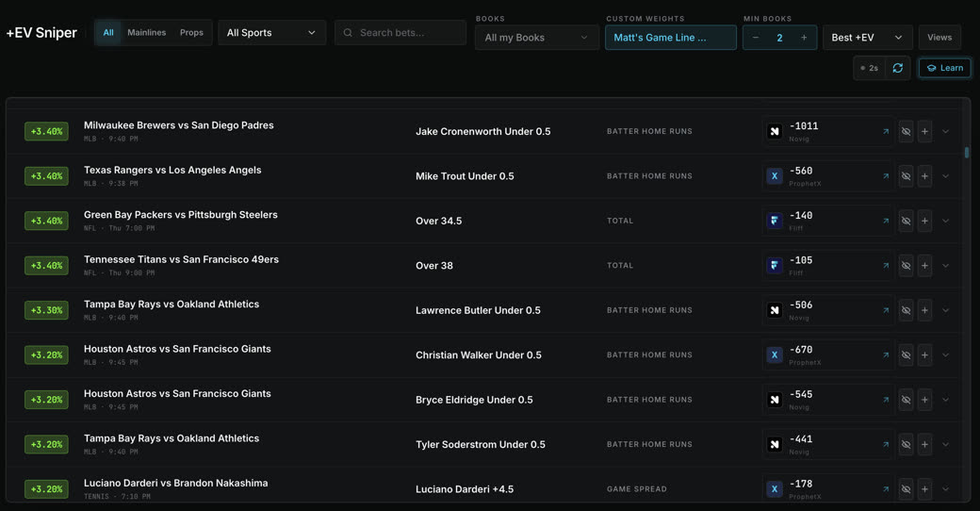Hide the Jake Cronenworth Under 0.5 bet

coord(906,131)
